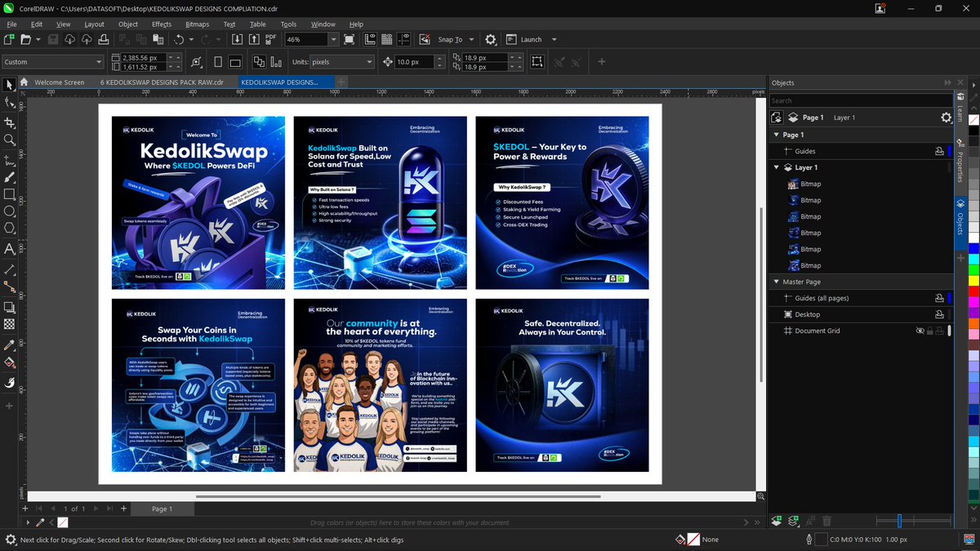Collapse the Master Page section
The height and width of the screenshot is (551, 980).
point(776,282)
